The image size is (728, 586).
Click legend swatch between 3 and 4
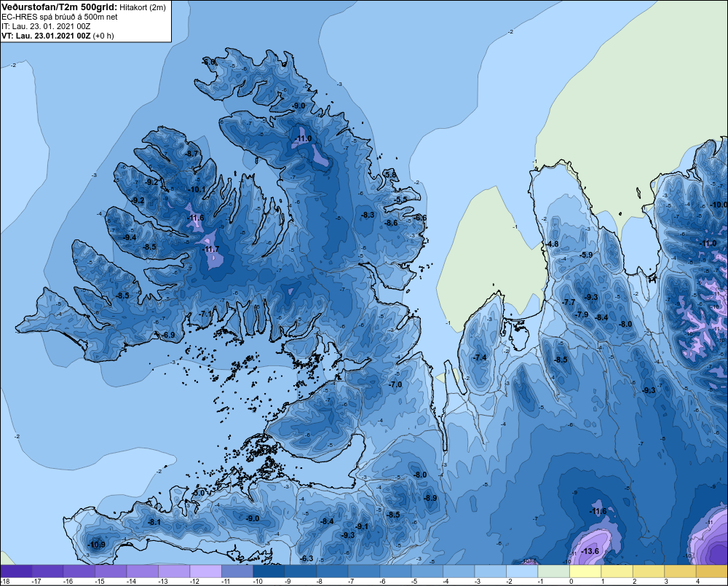(x=680, y=571)
